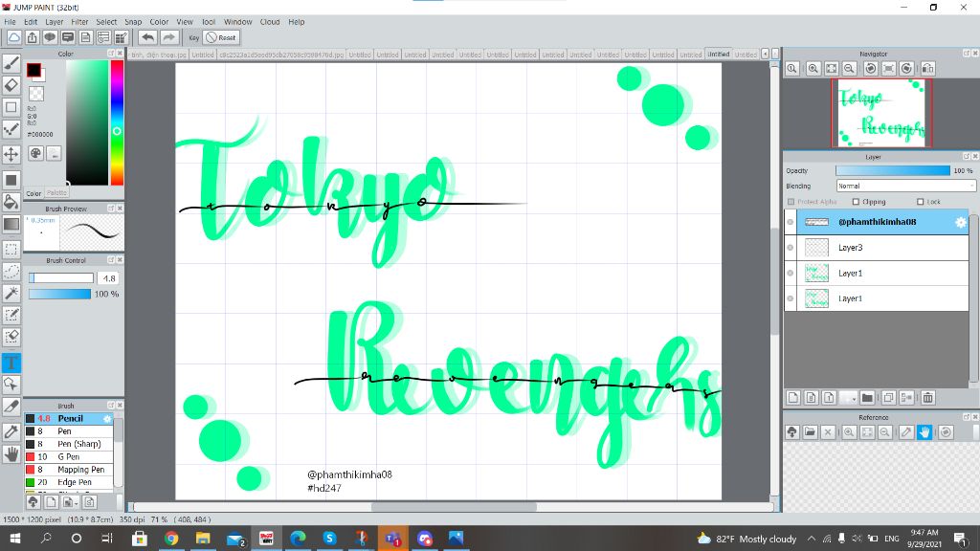Select the Lasso tool
The width and height of the screenshot is (980, 551).
coord(11,271)
